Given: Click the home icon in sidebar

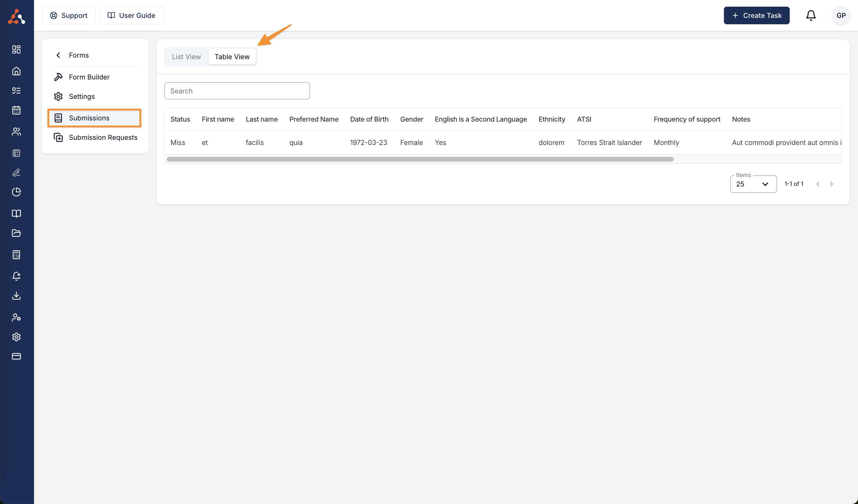Looking at the screenshot, I should click(x=16, y=71).
